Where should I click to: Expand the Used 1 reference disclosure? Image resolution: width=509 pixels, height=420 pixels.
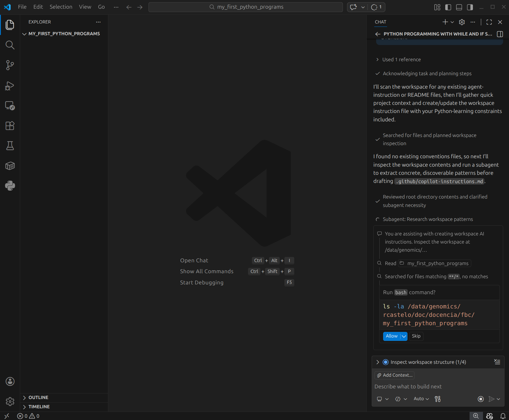tap(401, 60)
